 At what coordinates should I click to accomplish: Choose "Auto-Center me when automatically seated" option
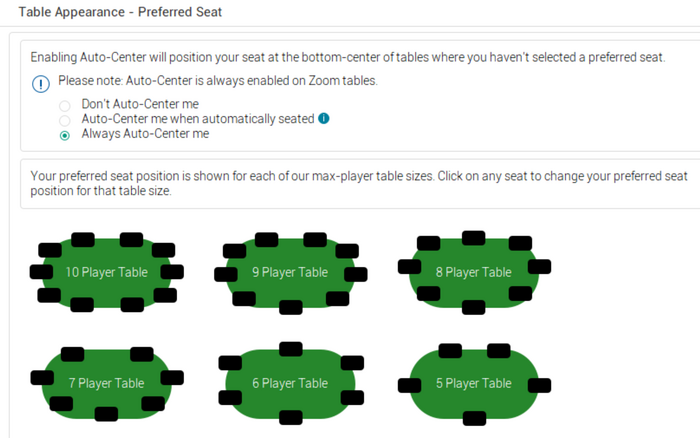(x=65, y=119)
